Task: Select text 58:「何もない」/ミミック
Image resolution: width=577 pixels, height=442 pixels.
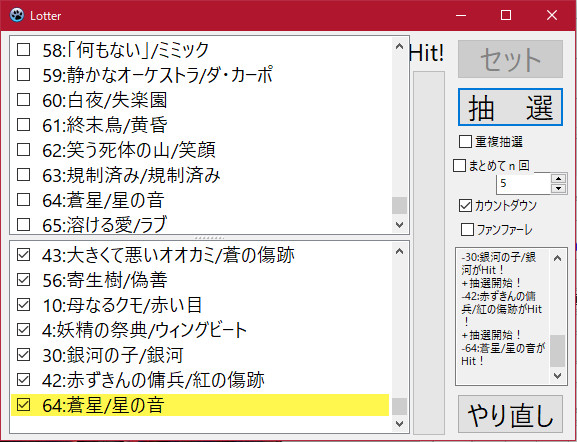Action: point(125,50)
